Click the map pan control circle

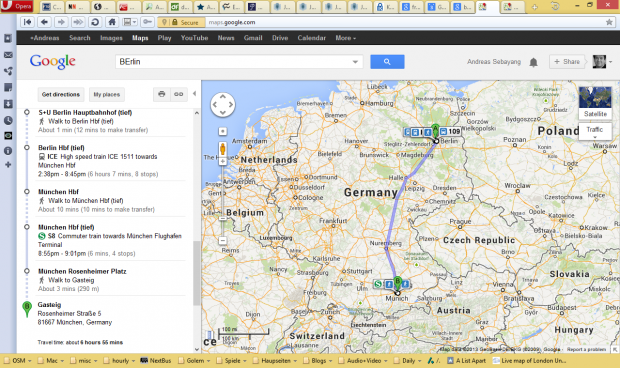click(x=223, y=105)
